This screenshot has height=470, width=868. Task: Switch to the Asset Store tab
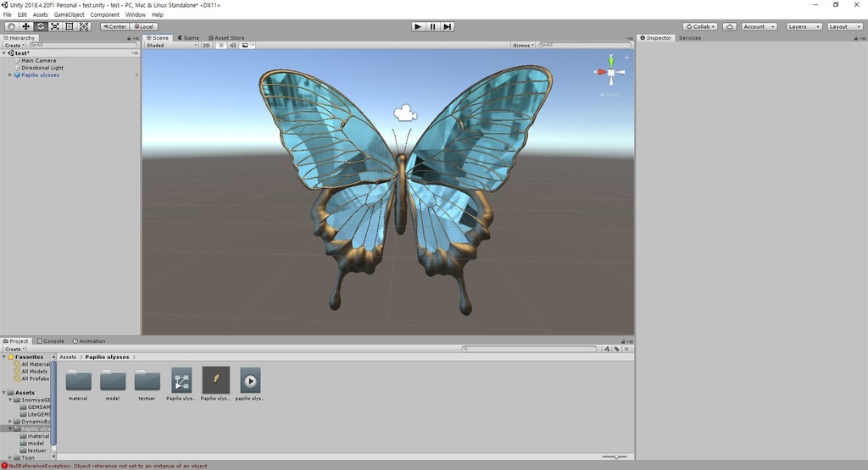[x=225, y=38]
